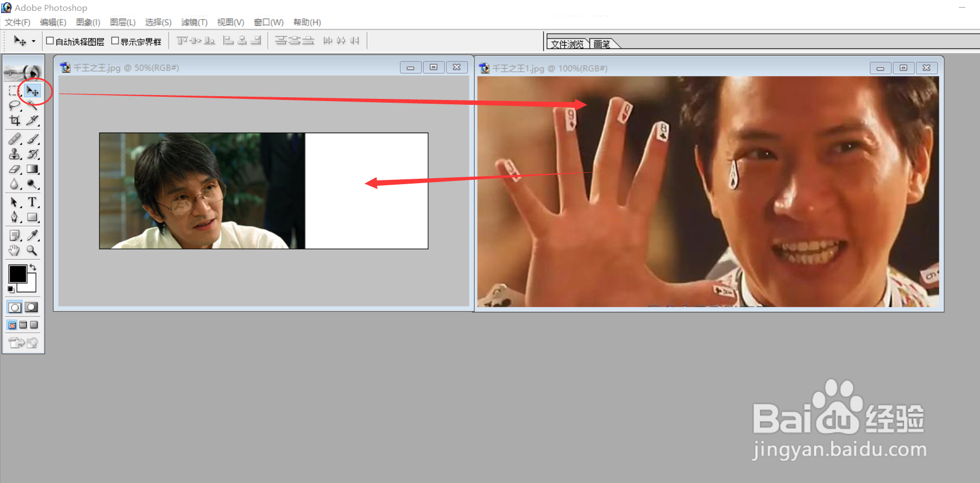Click the Jump to ImageReady button
Viewport: 980px width, 483px height.
[x=23, y=342]
